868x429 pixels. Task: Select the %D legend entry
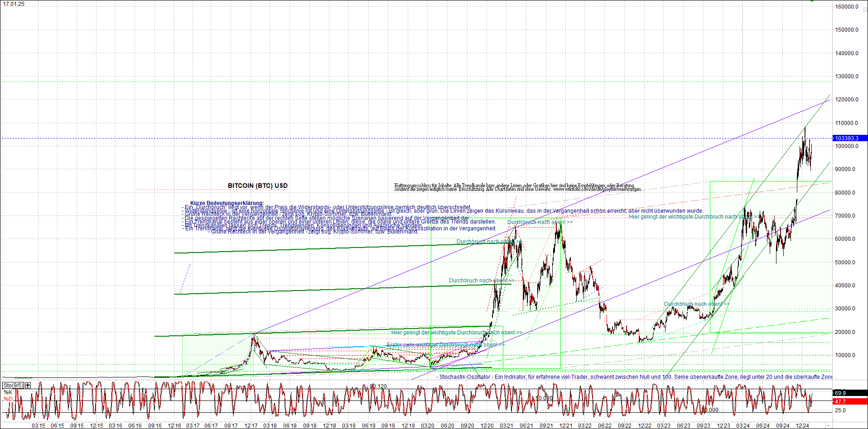8,399
